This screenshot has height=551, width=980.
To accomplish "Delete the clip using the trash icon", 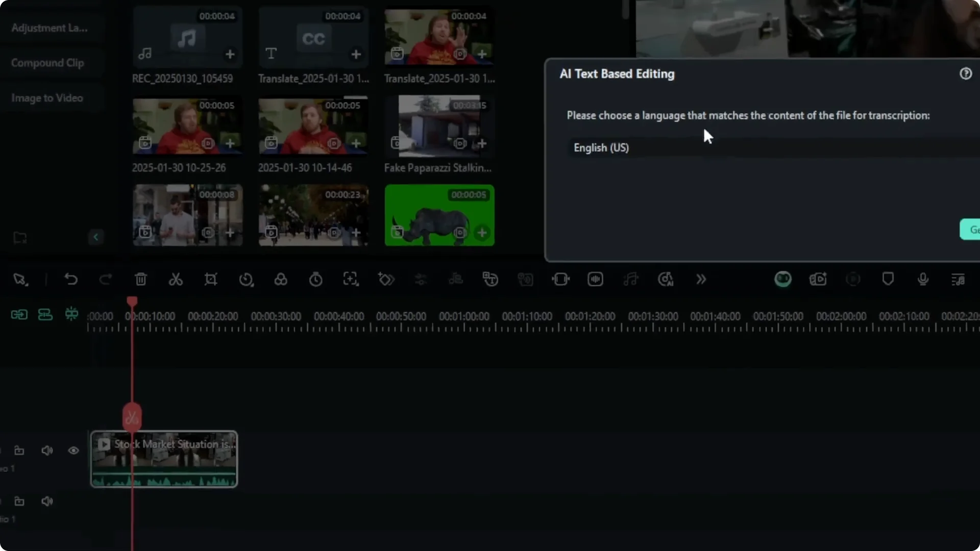I will pyautogui.click(x=141, y=279).
